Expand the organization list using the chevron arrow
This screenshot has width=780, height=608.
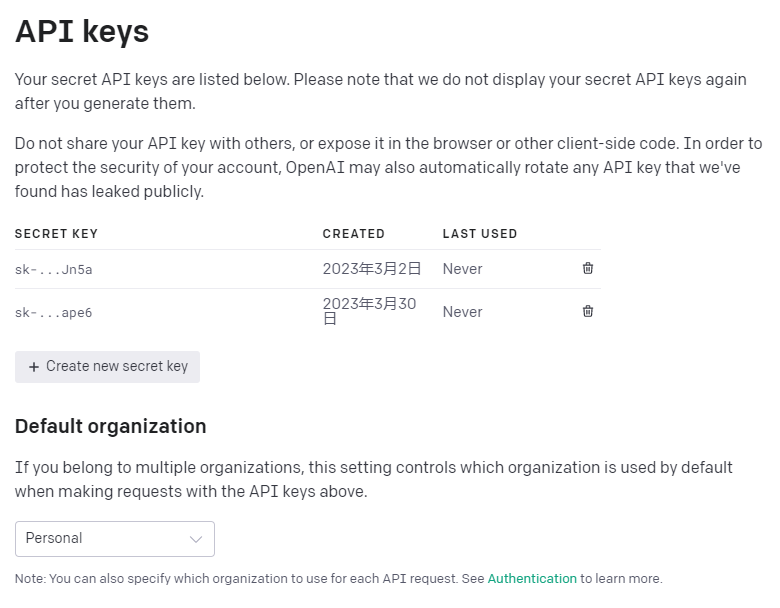pyautogui.click(x=195, y=539)
